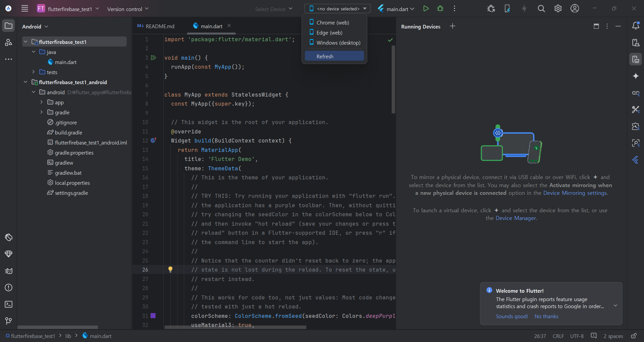644x342 pixels.
Task: Open More Actions in the run toolbar
Action: pyautogui.click(x=454, y=9)
